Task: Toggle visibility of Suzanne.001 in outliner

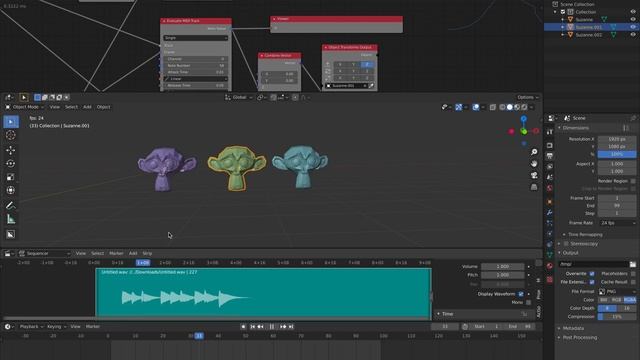Action: click(633, 27)
